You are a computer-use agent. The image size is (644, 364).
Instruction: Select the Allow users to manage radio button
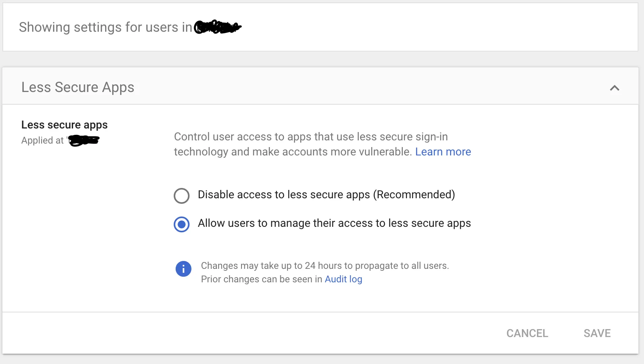[x=182, y=224]
